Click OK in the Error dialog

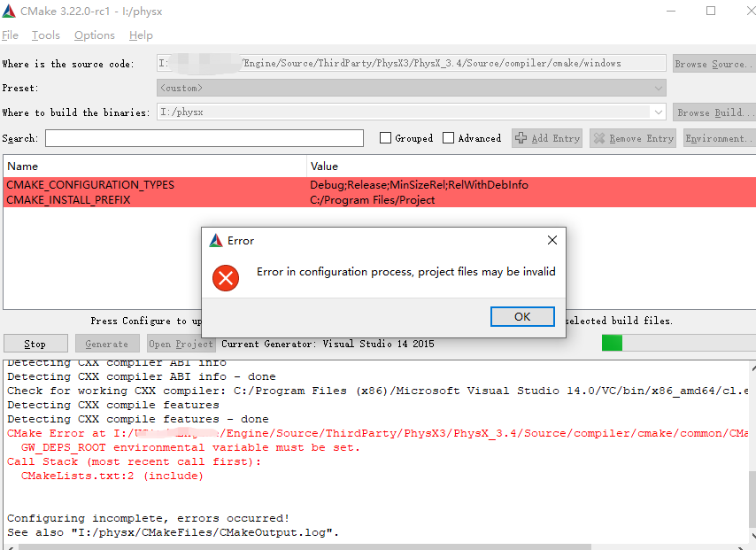(x=522, y=316)
